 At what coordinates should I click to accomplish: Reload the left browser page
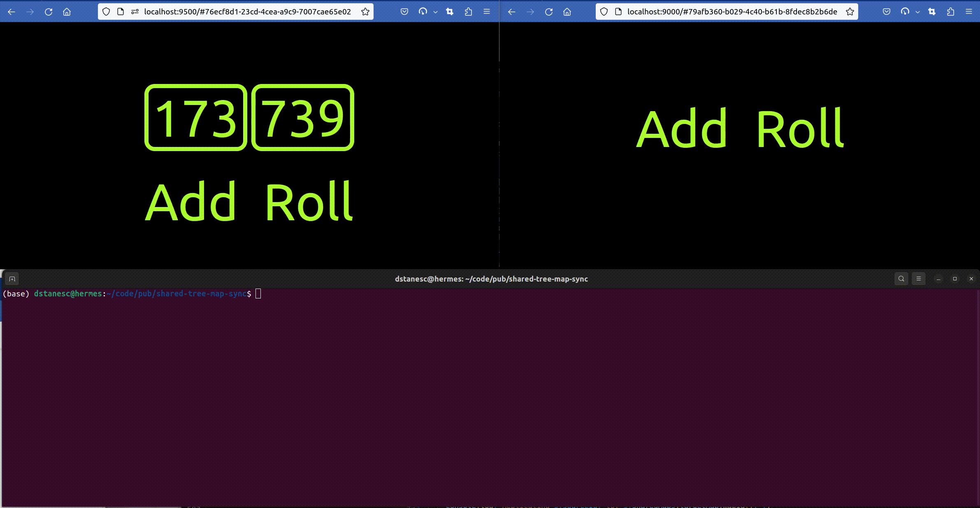(x=49, y=12)
